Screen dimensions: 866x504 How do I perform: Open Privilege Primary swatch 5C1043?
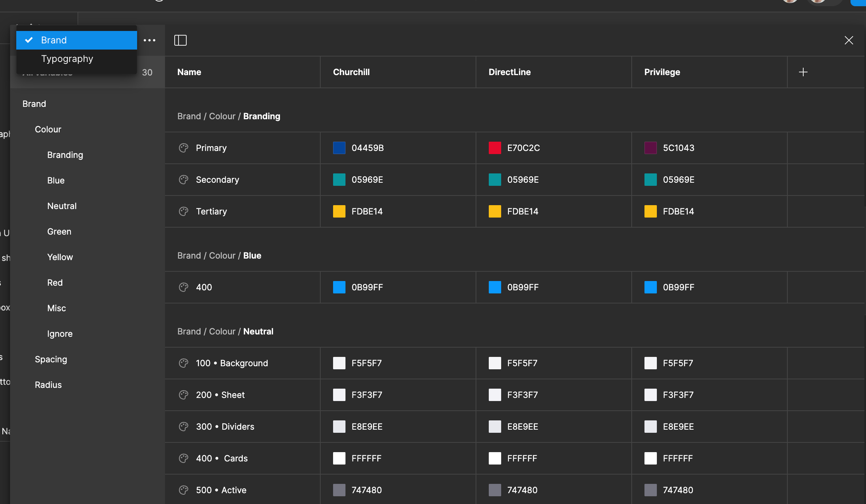click(x=651, y=148)
